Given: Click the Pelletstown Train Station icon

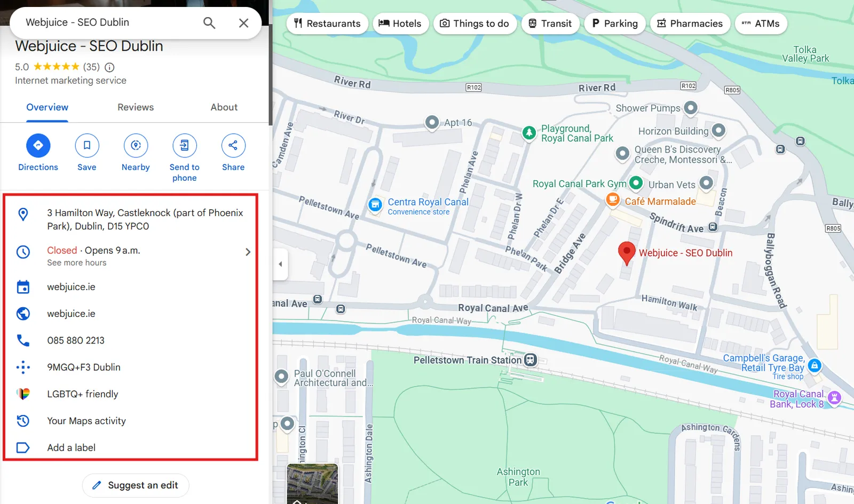Looking at the screenshot, I should (530, 360).
